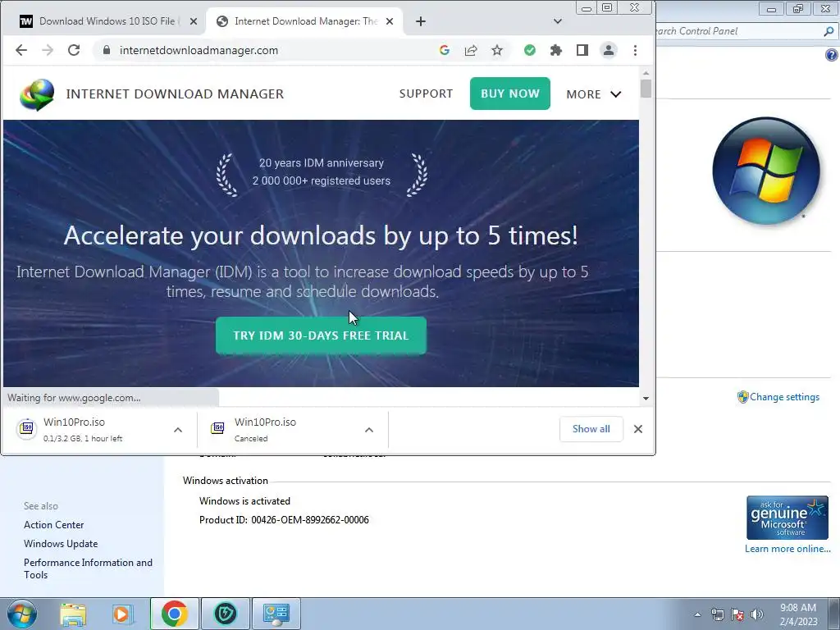This screenshot has height=630, width=840.
Task: Open Windows Media Player from the taskbar
Action: pos(122,614)
